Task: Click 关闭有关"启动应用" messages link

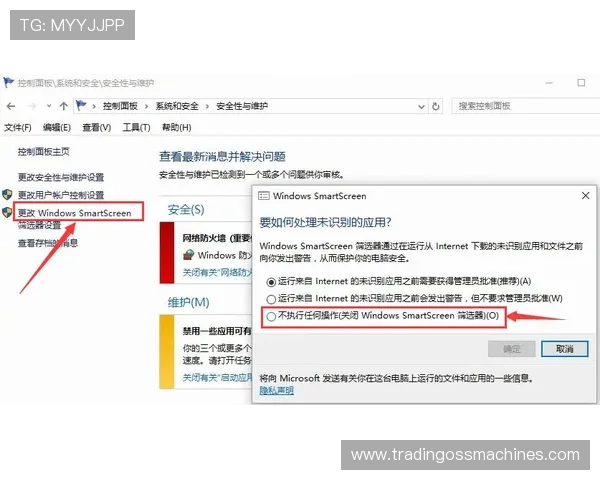Action: click(217, 378)
